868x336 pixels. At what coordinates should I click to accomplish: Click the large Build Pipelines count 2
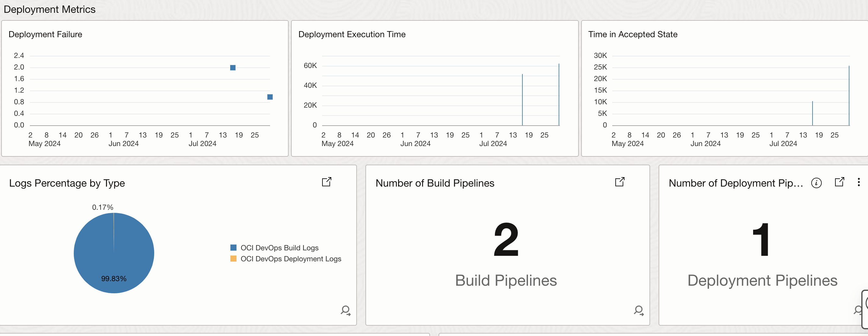coord(506,240)
